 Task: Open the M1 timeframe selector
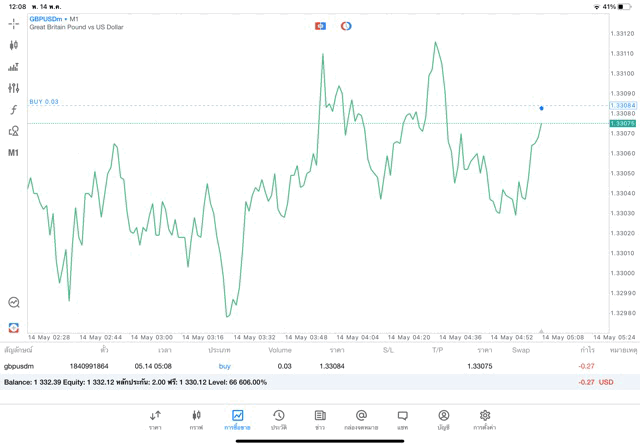pos(13,153)
